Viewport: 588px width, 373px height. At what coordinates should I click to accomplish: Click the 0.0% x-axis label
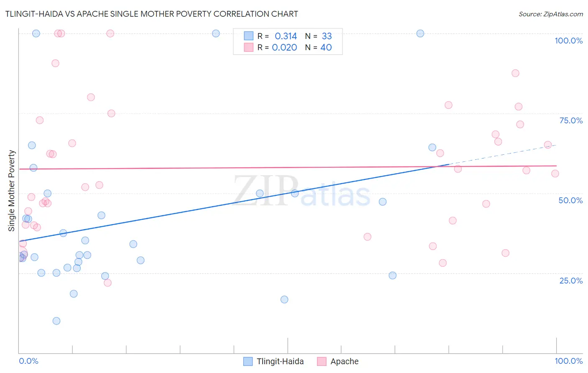28,361
